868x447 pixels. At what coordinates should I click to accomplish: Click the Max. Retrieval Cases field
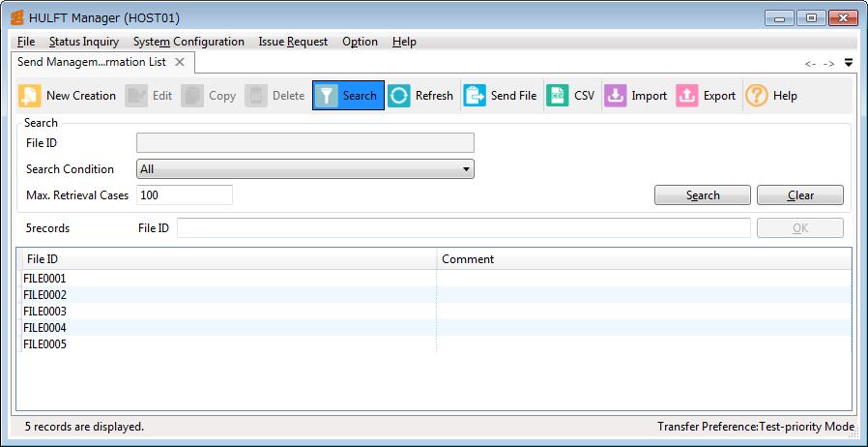[185, 195]
